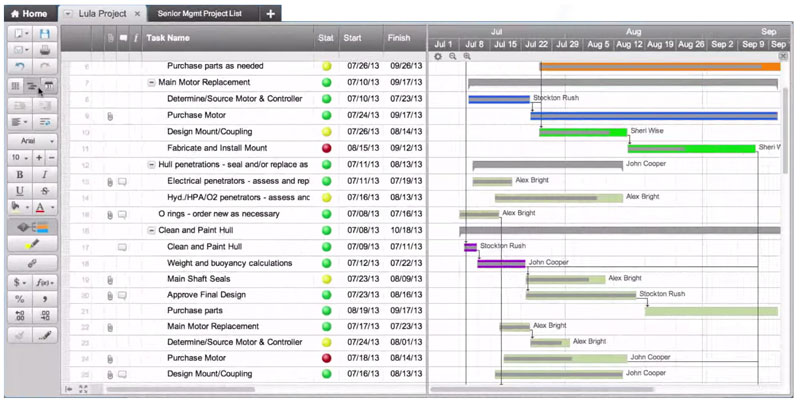Open the currency format dropdown
This screenshot has height=404, width=800.
pyautogui.click(x=20, y=283)
